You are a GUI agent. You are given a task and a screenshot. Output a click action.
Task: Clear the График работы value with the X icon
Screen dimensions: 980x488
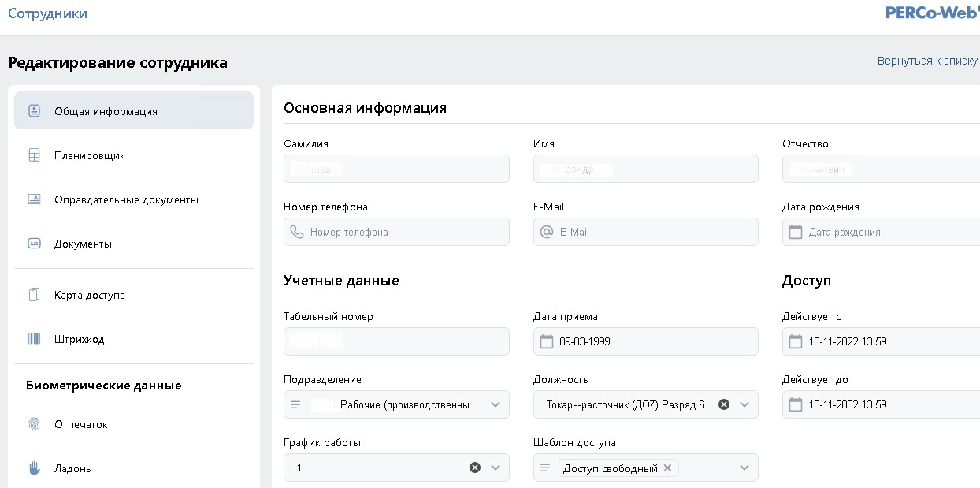(475, 468)
